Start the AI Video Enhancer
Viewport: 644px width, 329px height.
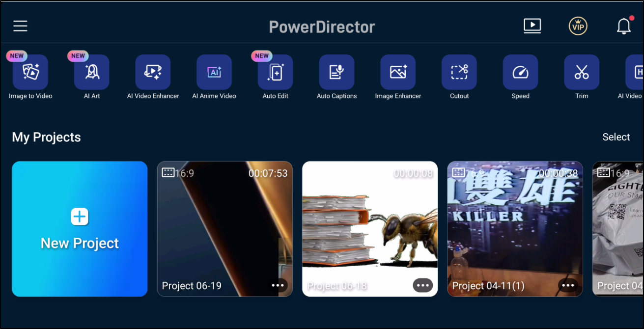tap(153, 72)
